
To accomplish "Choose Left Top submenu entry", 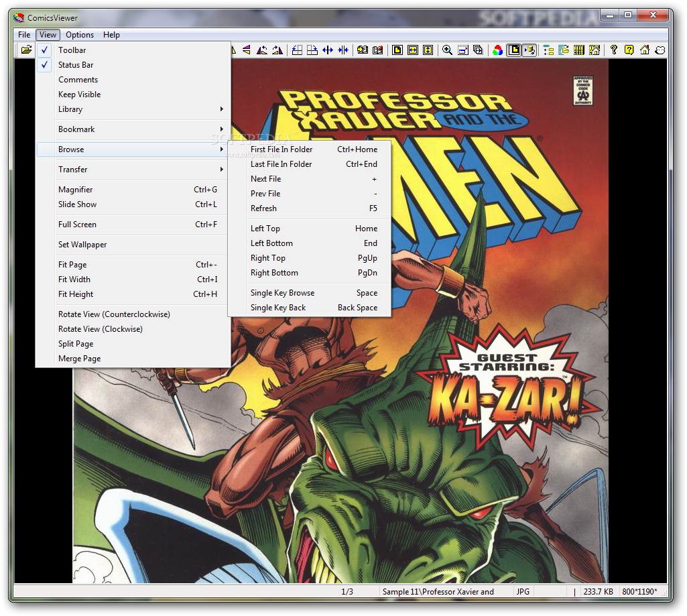I will pyautogui.click(x=310, y=229).
